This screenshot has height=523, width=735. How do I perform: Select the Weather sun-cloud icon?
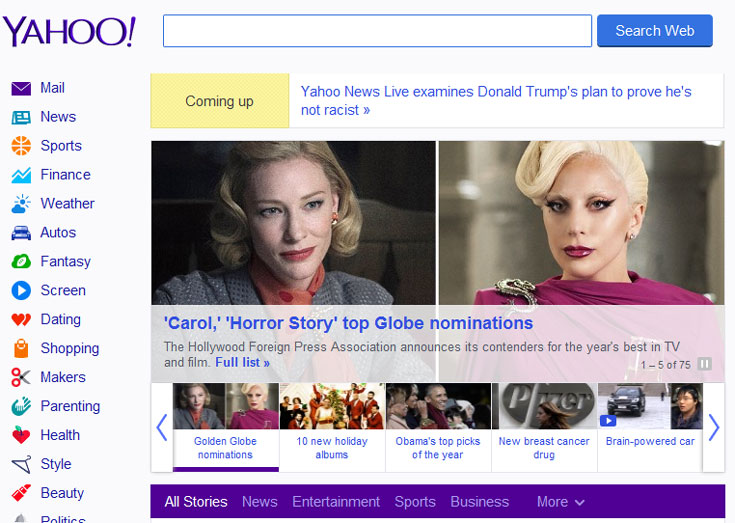(21, 204)
